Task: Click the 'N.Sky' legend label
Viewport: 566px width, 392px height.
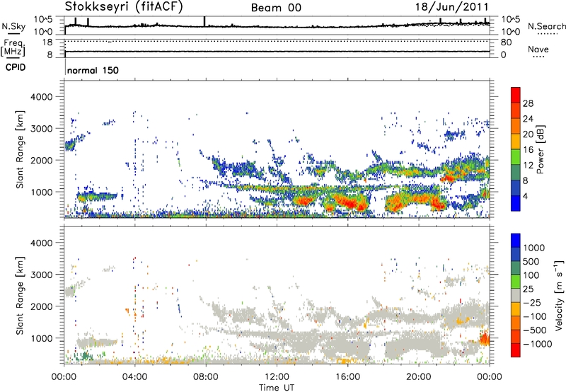Action: tap(13, 26)
